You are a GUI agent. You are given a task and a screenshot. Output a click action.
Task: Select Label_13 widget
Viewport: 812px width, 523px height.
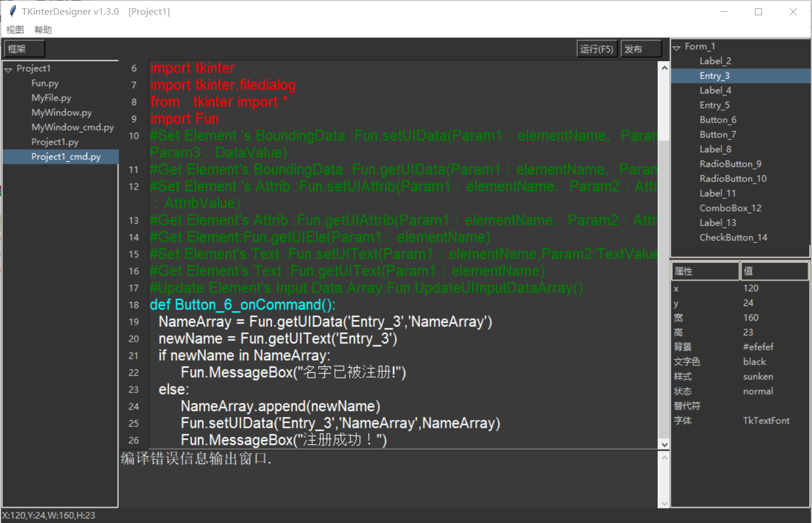pyautogui.click(x=717, y=223)
